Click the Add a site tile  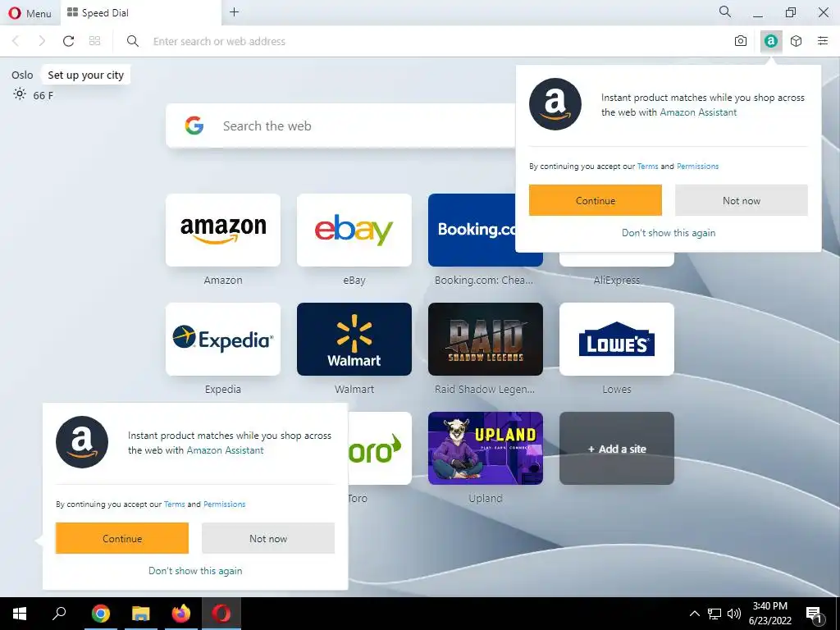coord(617,449)
